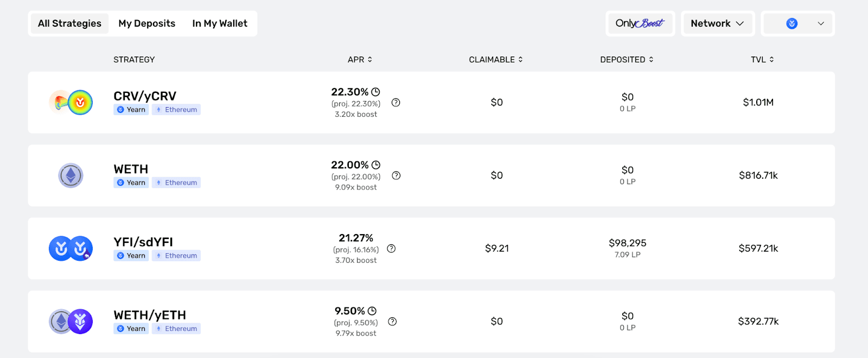Open the YFI/sdYFI strategy row

click(431, 248)
